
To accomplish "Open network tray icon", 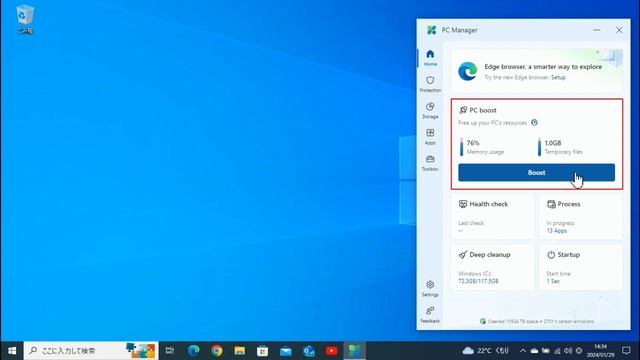I will click(557, 351).
